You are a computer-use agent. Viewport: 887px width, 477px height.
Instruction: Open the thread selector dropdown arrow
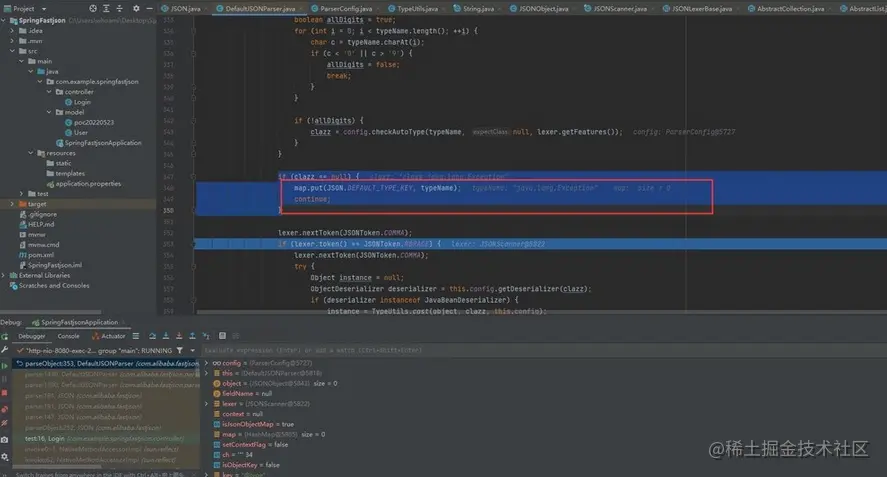(x=192, y=351)
